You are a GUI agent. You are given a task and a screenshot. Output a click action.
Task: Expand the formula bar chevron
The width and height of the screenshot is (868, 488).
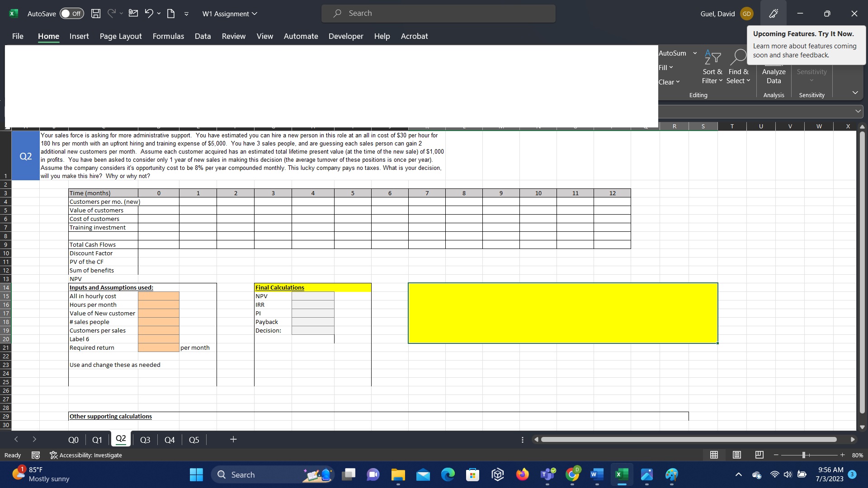858,111
